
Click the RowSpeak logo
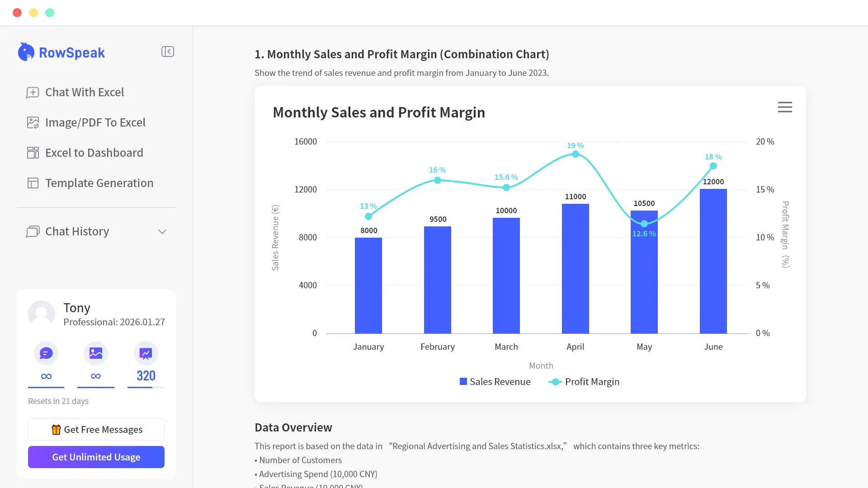pyautogui.click(x=61, y=52)
